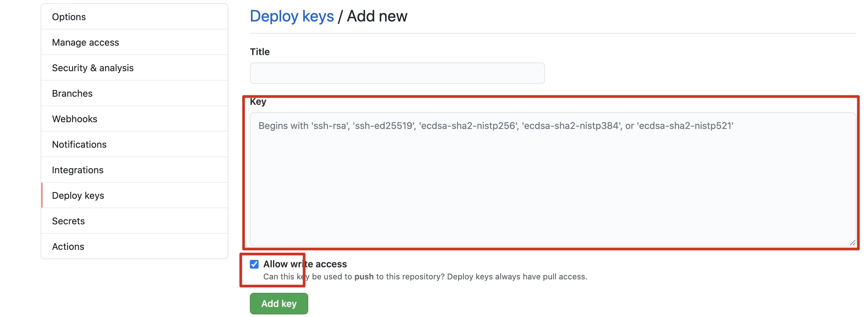The width and height of the screenshot is (868, 317).
Task: Select Branches in the settings sidebar
Action: pyautogui.click(x=72, y=93)
